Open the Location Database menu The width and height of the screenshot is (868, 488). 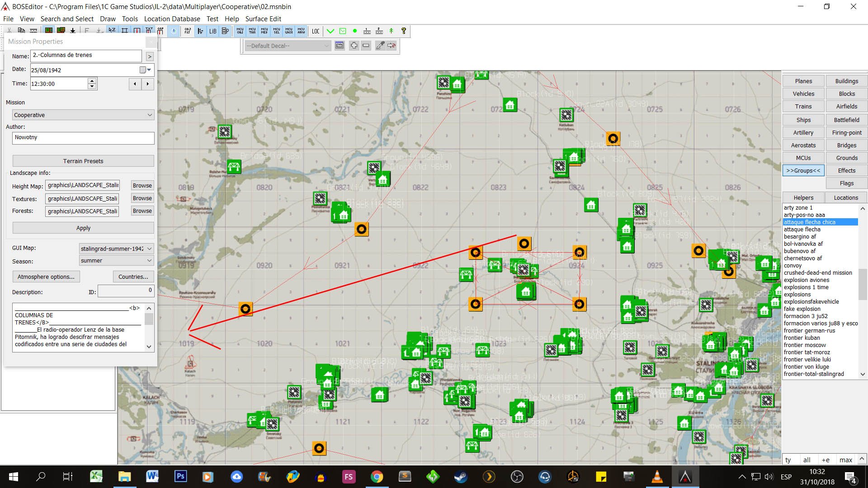click(172, 19)
